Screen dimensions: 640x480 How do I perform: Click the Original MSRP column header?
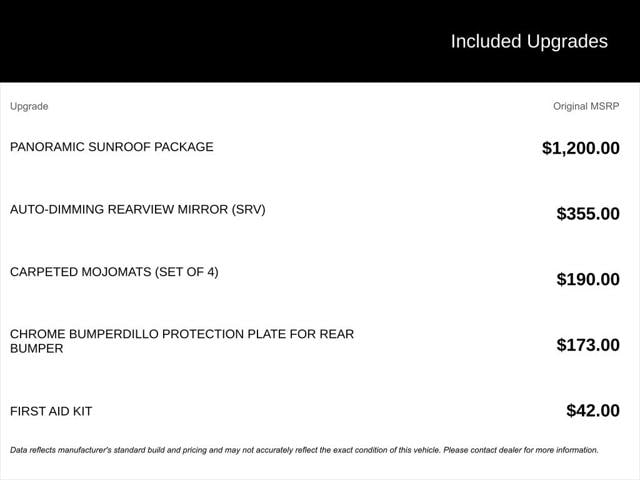coord(586,106)
